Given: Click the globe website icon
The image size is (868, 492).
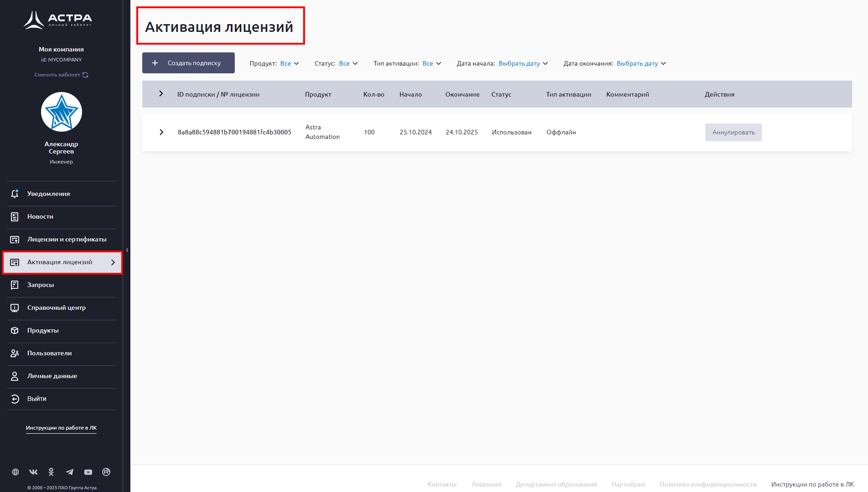Looking at the screenshot, I should tap(15, 472).
